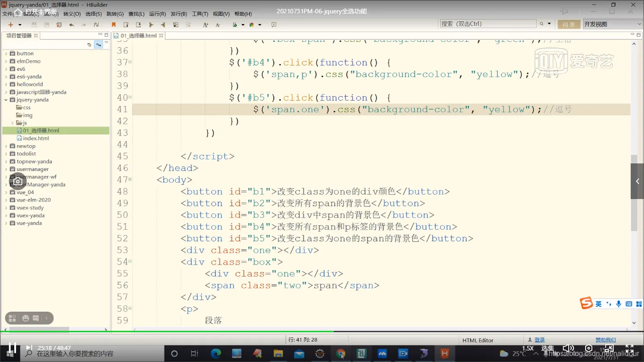
Task: Select the topnew-yanda project
Action: [x=34, y=161]
